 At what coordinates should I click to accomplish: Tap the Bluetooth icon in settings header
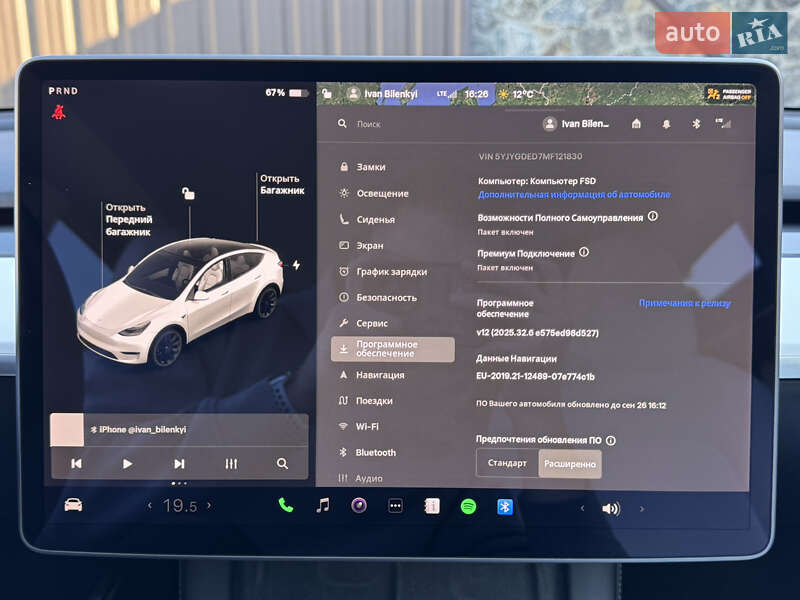coord(695,123)
